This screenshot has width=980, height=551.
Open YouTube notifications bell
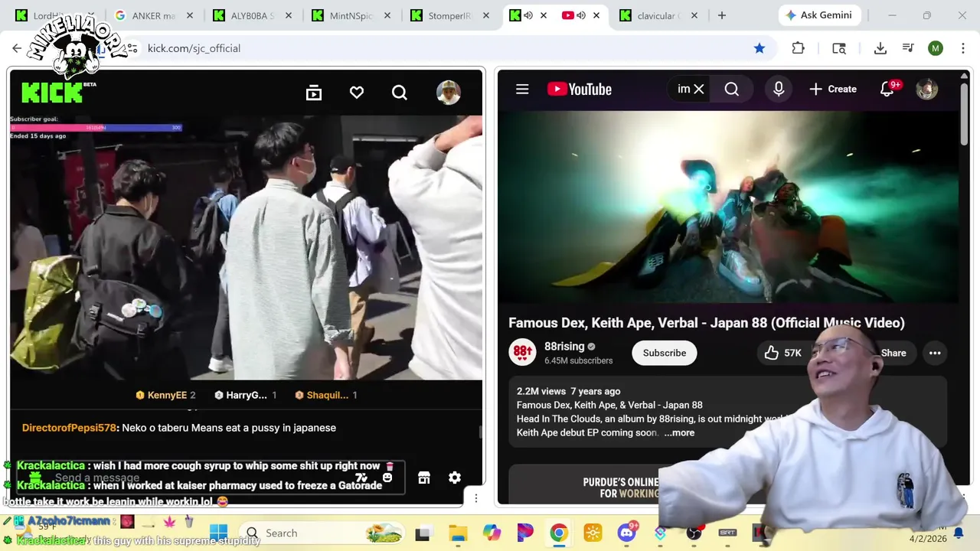tap(887, 89)
